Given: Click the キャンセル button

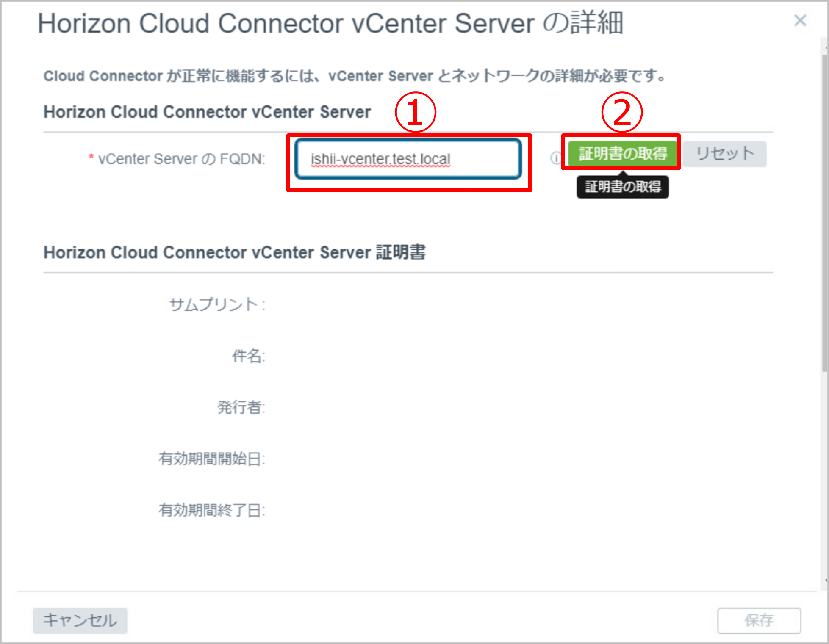Looking at the screenshot, I should pos(80,620).
